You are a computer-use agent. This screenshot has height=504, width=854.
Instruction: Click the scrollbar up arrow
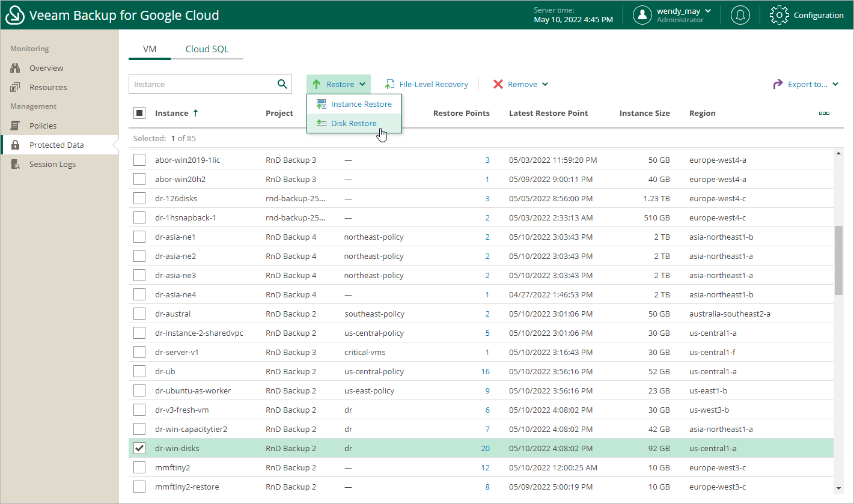pos(839,154)
